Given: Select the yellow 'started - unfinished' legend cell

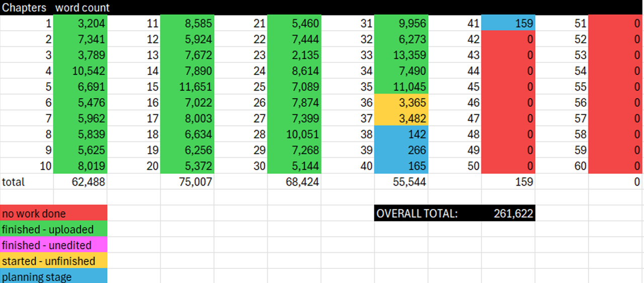Looking at the screenshot, I should pos(53,261).
